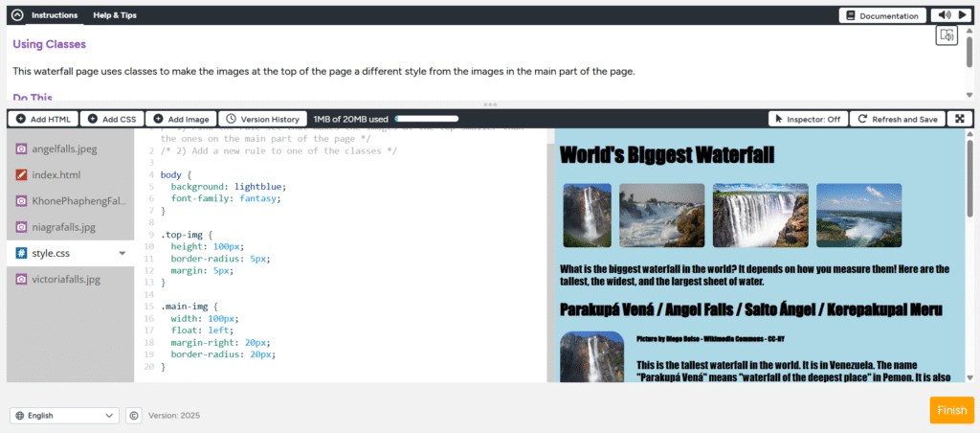Click Add HTML to create a file
Image resolution: width=980 pixels, height=433 pixels.
coord(44,119)
